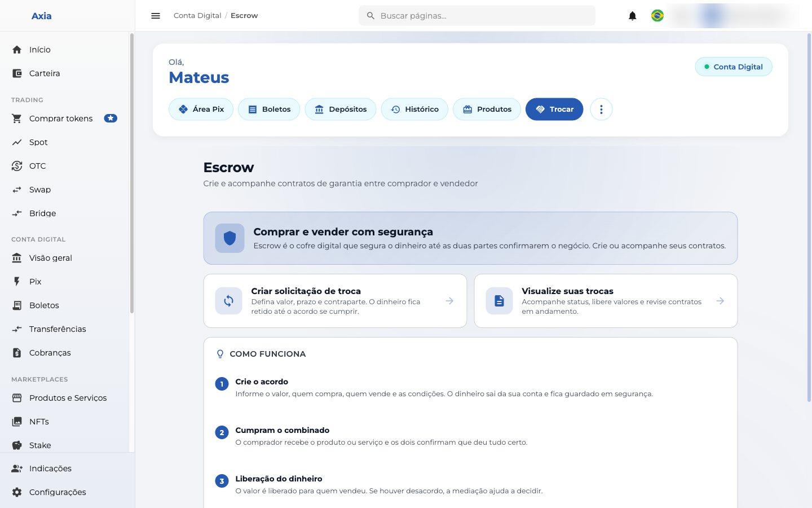Click the Pix lightning icon
The image size is (812, 508).
tap(17, 282)
